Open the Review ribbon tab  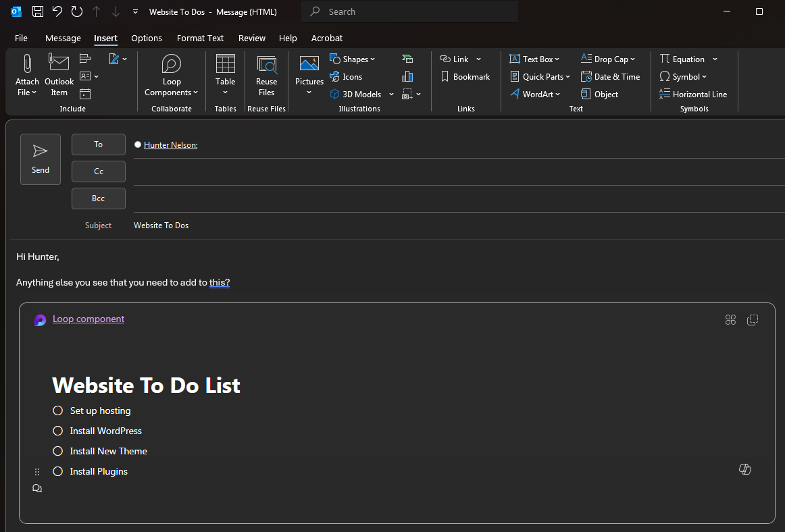(x=251, y=38)
